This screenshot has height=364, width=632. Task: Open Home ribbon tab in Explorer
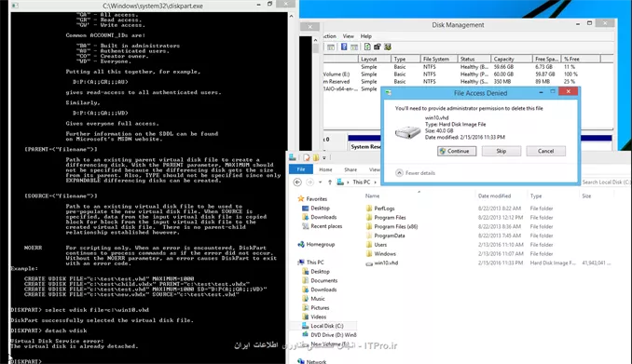[x=325, y=169]
